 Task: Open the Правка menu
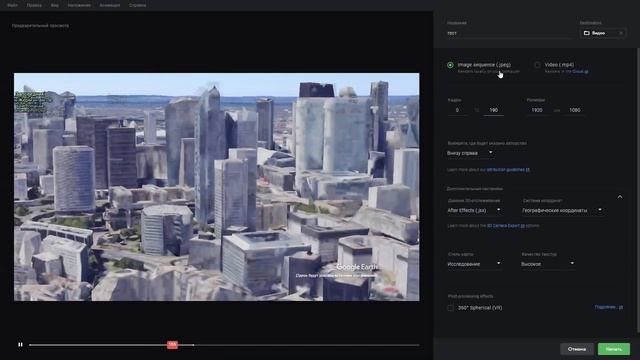(x=34, y=5)
